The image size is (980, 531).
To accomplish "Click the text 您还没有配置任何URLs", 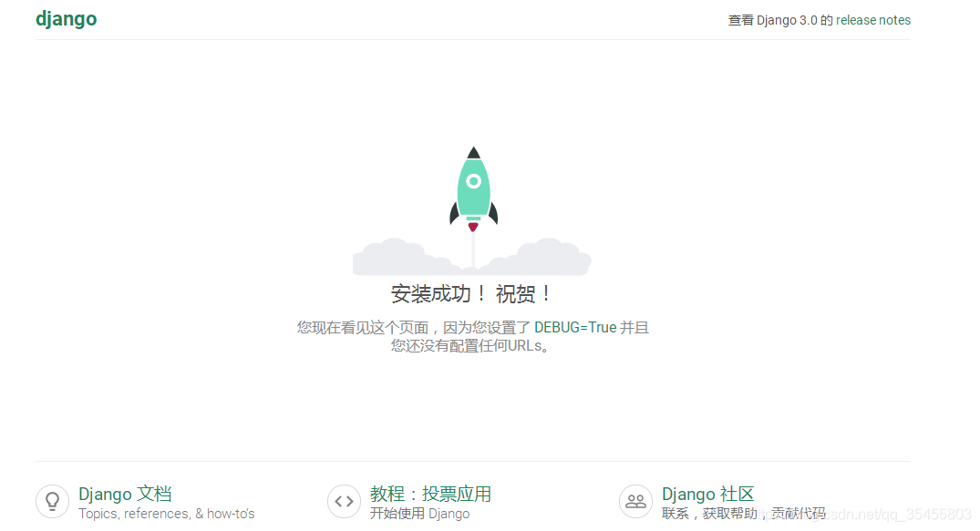I will click(471, 345).
